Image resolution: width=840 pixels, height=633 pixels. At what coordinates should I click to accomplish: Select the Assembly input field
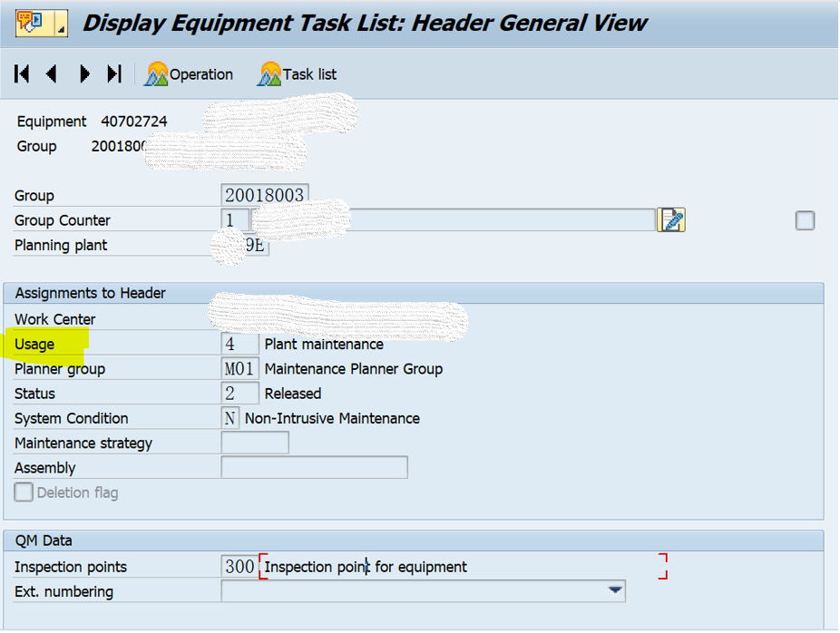tap(313, 467)
